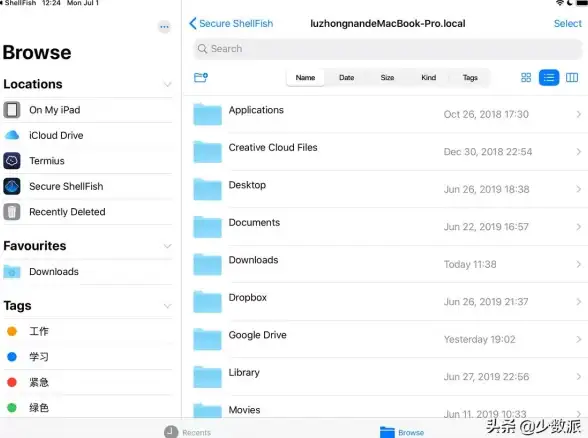Tap the Select button
Image resolution: width=588 pixels, height=438 pixels.
[567, 24]
